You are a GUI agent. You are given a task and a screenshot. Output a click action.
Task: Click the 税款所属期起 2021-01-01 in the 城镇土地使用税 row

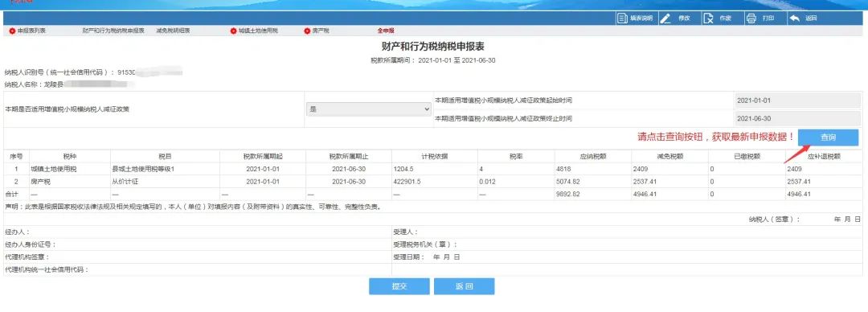point(263,169)
